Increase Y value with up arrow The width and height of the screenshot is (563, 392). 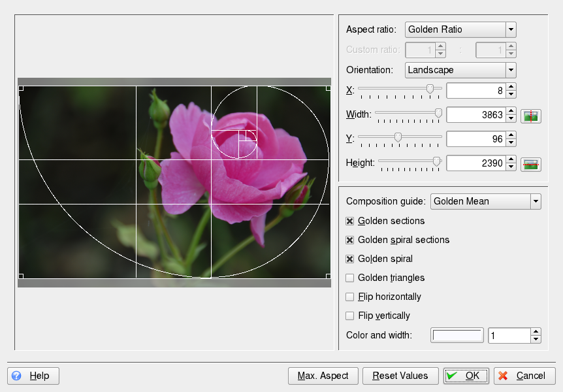click(511, 135)
